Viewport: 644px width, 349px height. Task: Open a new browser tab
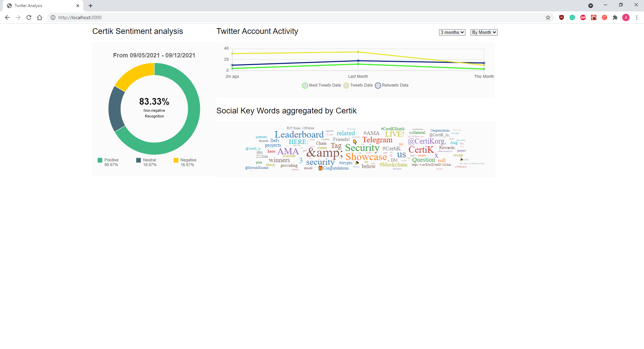point(91,6)
